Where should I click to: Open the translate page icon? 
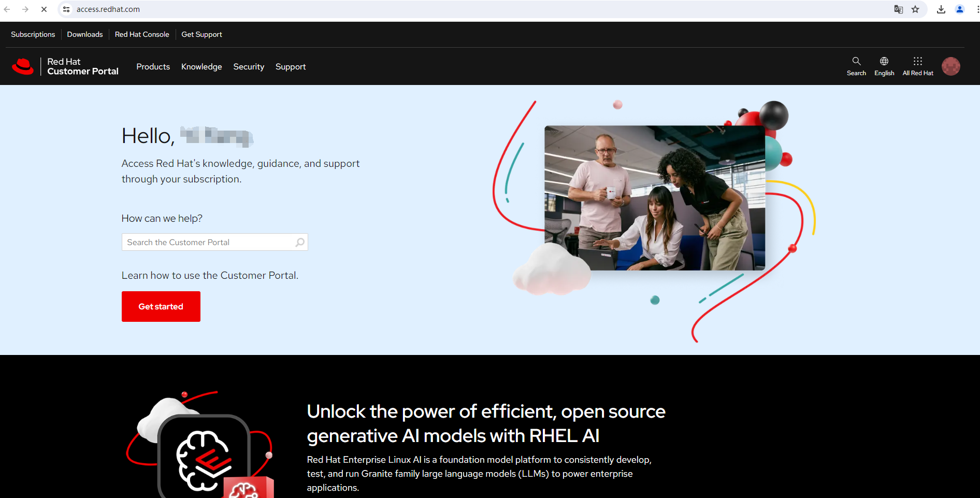pos(899,9)
